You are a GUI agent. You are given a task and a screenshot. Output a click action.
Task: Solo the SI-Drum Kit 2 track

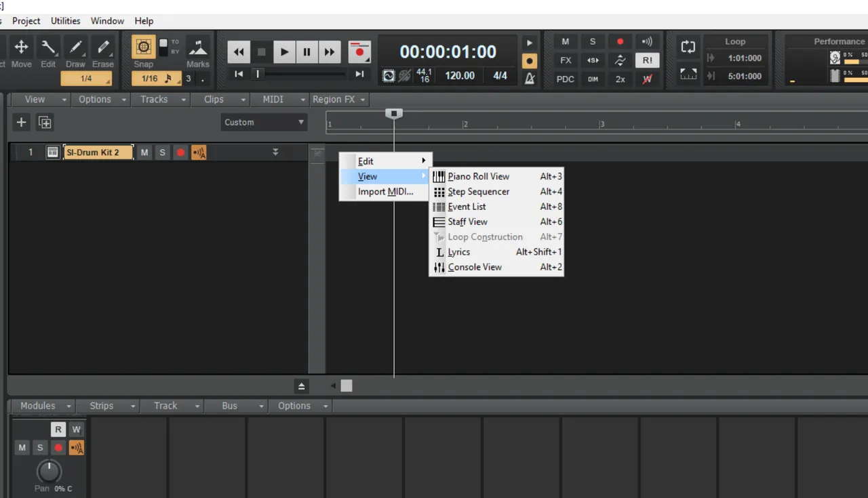point(162,152)
